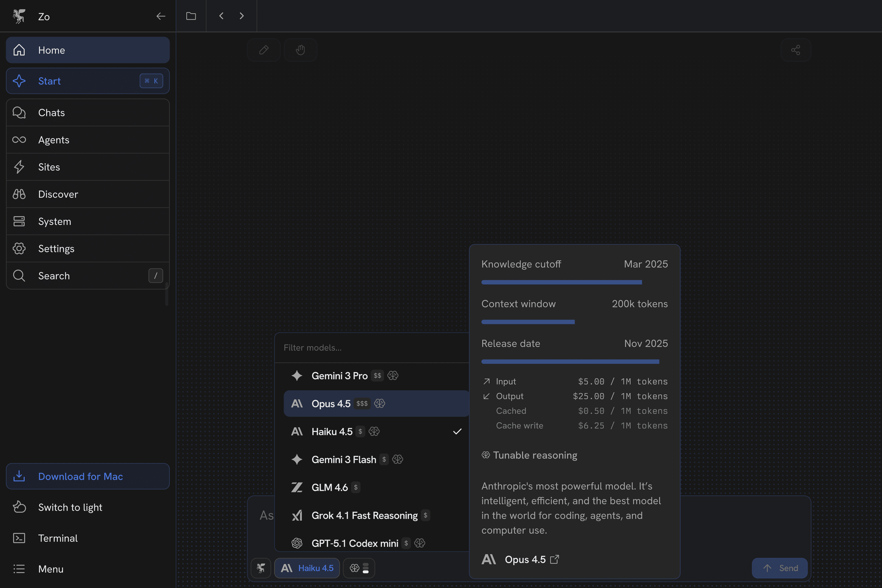Open the Haiku 4.5 model dropdown
The width and height of the screenshot is (882, 588).
click(307, 568)
